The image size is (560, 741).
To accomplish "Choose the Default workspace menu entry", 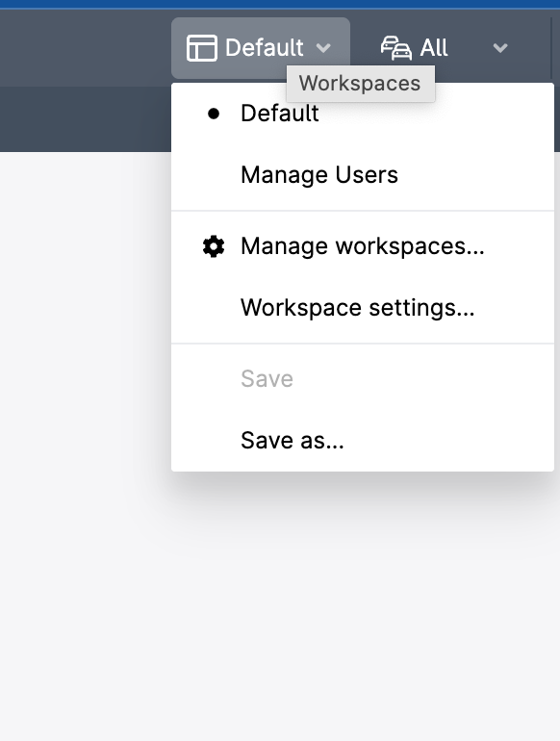I will tap(363, 114).
